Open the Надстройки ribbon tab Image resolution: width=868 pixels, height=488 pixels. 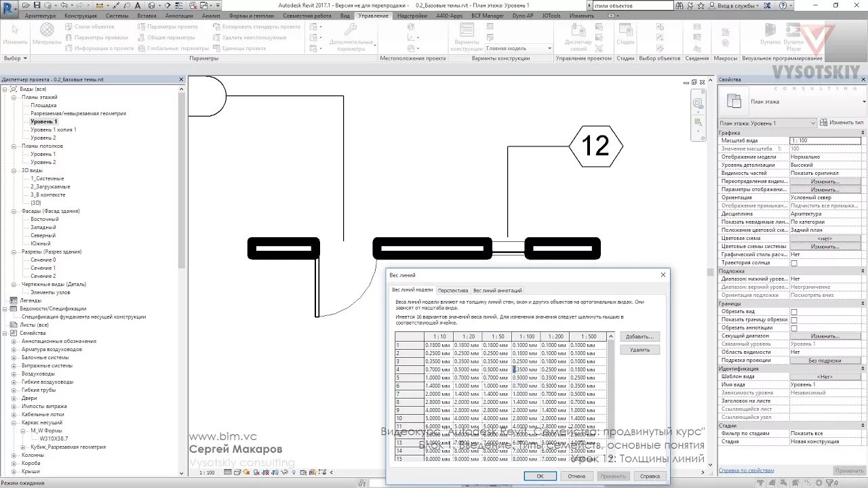412,16
